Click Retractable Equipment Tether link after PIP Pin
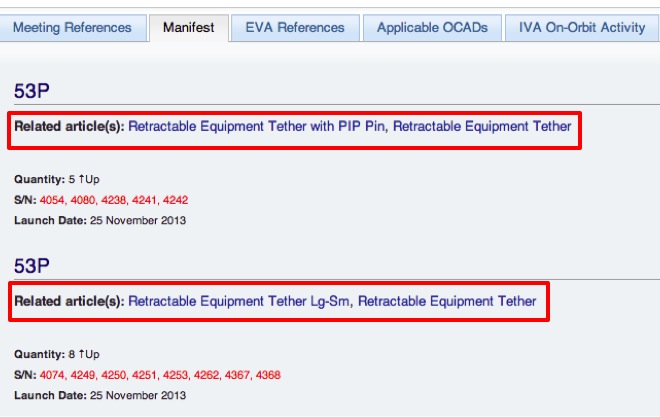Image resolution: width=660 pixels, height=417 pixels. (482, 126)
